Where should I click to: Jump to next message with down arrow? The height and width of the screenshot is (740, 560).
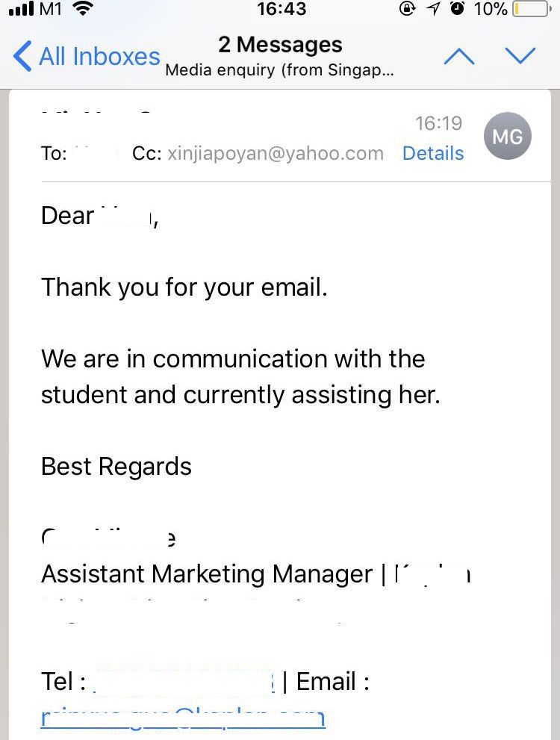click(520, 56)
